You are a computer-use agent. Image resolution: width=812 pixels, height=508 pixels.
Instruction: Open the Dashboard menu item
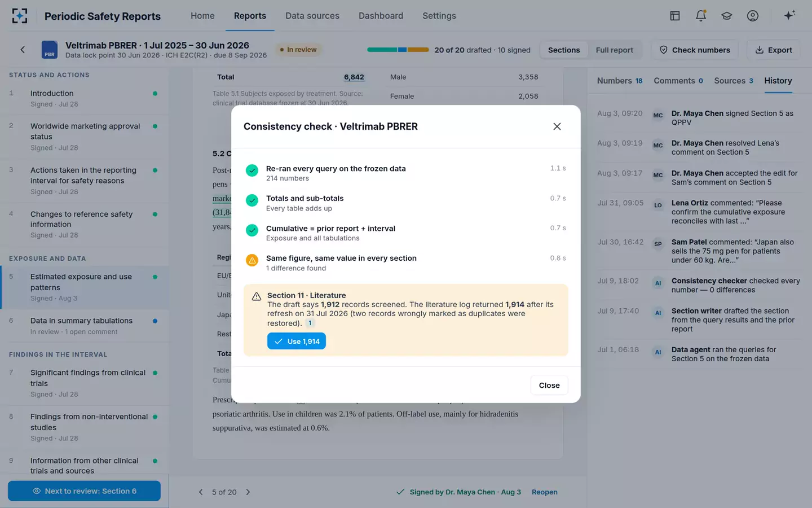coord(381,16)
